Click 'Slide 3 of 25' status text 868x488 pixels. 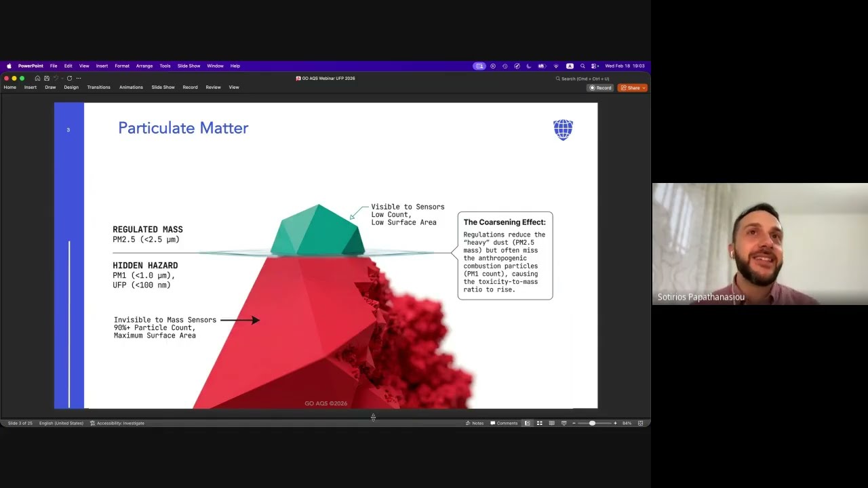[x=20, y=423]
